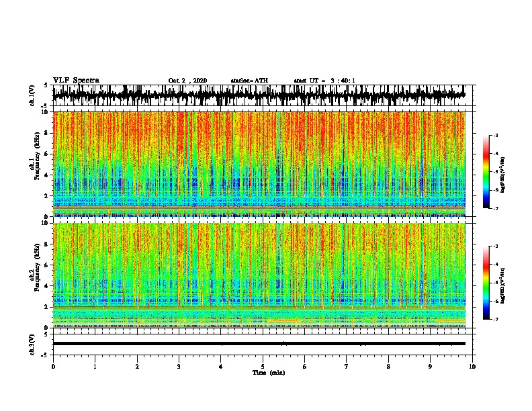Click the "ch.3(V)" axis label
Screen dimensions: 532x411
[x=32, y=345]
